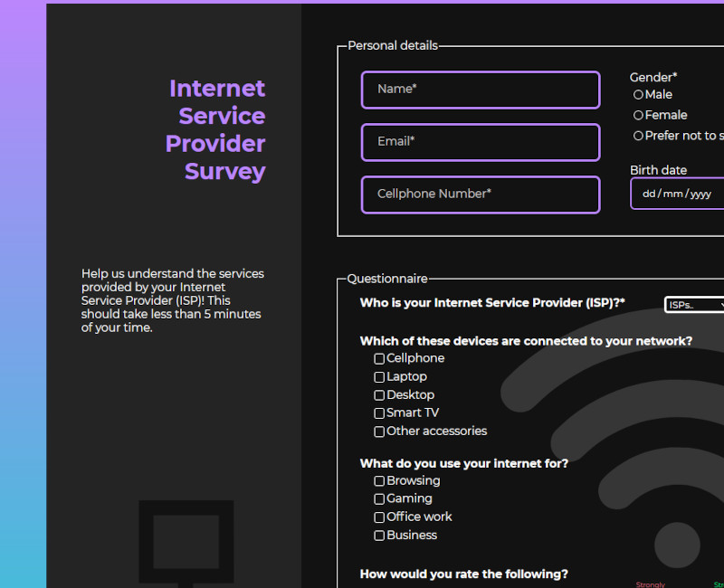Click the Name input field
This screenshot has width=724, height=588.
[x=480, y=90]
